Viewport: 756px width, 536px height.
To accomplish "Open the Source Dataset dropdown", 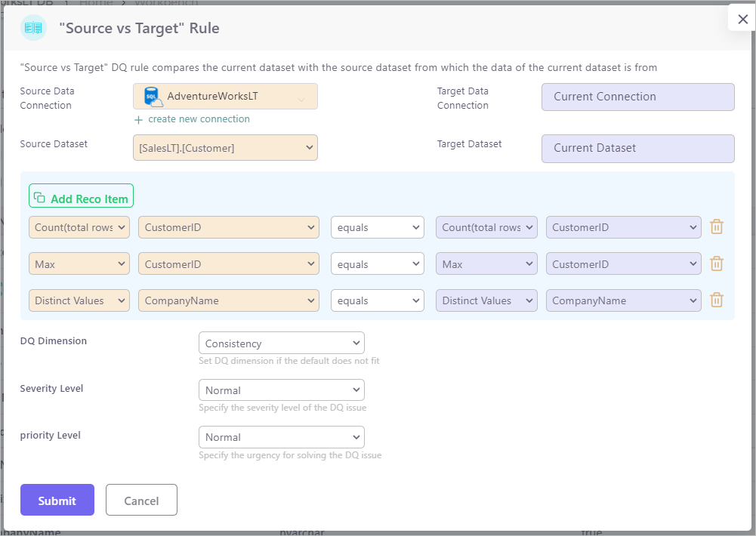I will [x=225, y=148].
